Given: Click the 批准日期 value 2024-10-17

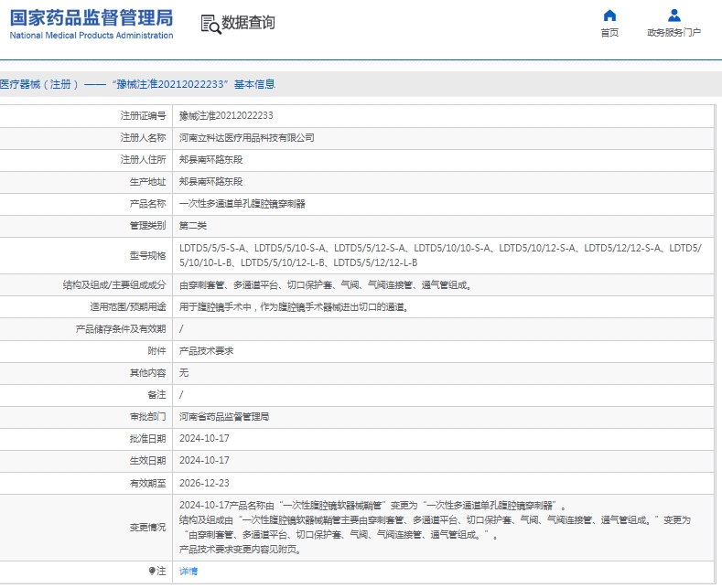Looking at the screenshot, I should tap(204, 438).
